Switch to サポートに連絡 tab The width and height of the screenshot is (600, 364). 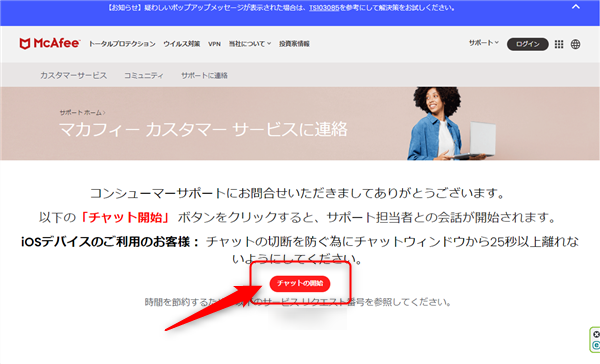pos(204,75)
